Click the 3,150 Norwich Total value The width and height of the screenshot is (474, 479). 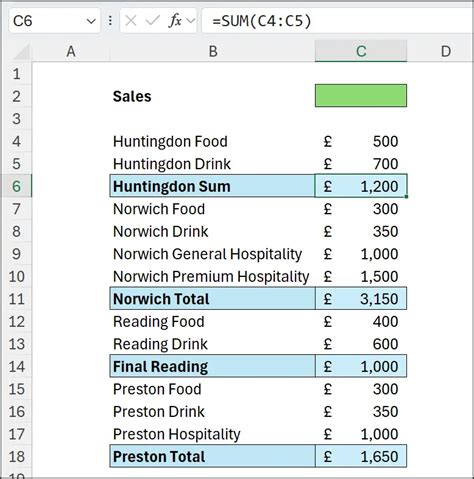pos(361,299)
